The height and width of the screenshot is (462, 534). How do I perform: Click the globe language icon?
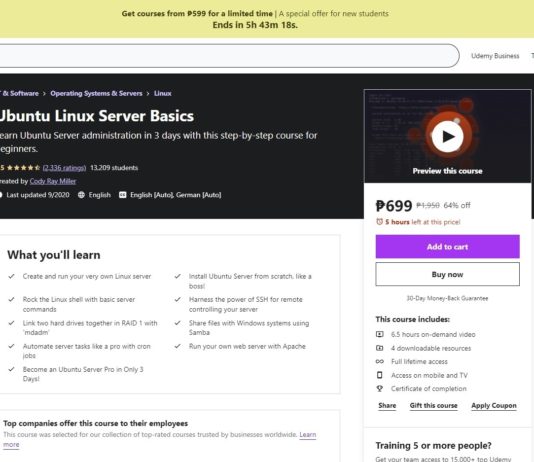[81, 195]
